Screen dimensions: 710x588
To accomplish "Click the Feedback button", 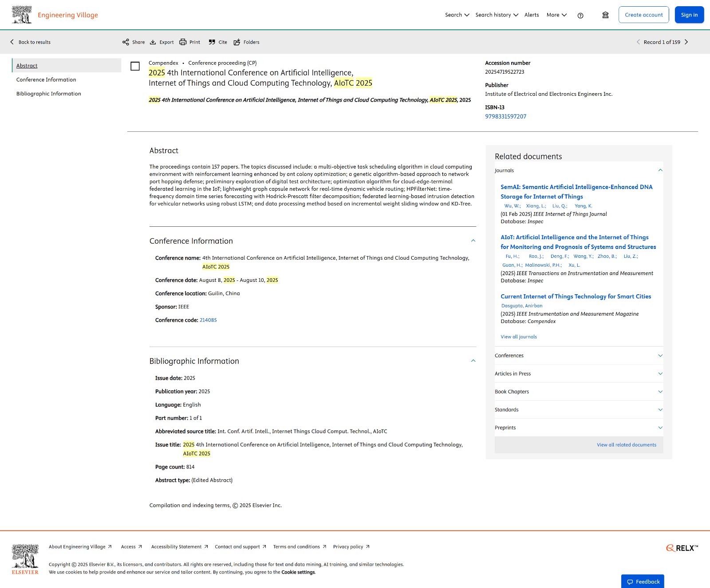I will tap(643, 581).
